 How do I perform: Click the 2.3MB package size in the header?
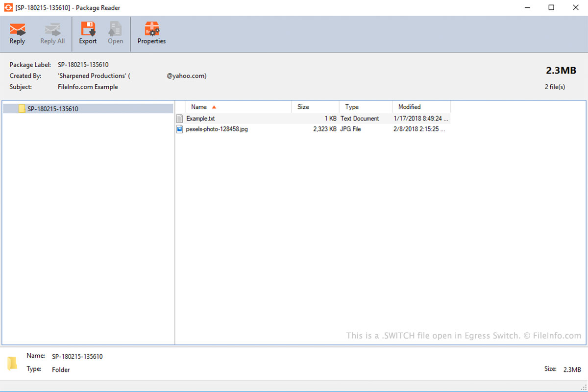click(x=561, y=71)
